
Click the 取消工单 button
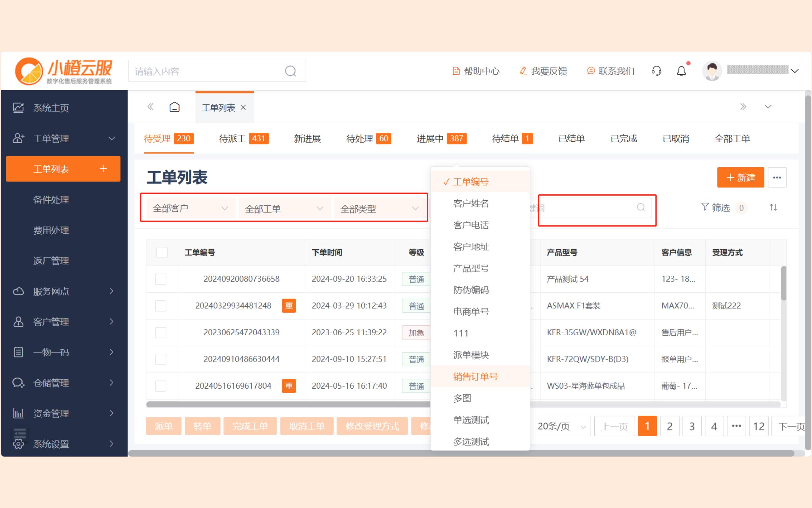[x=307, y=426]
